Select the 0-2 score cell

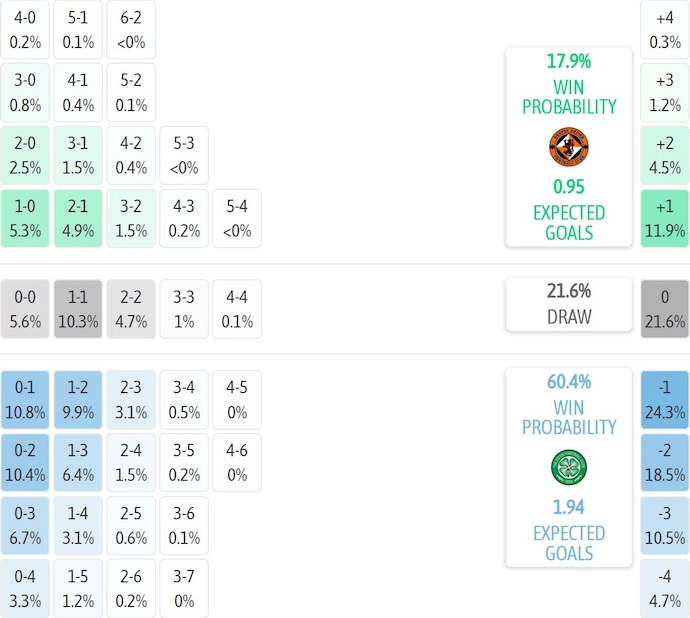[25, 462]
